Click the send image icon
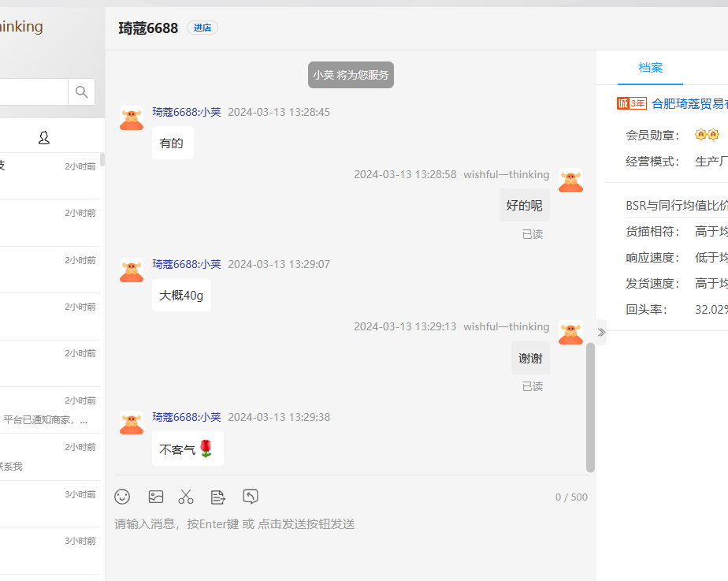The width and height of the screenshot is (728, 581). [x=156, y=497]
